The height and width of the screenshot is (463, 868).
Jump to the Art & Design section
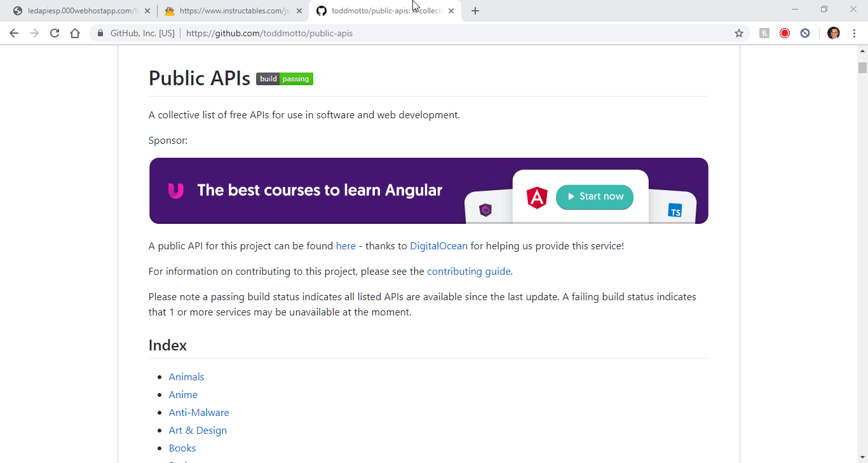point(198,431)
